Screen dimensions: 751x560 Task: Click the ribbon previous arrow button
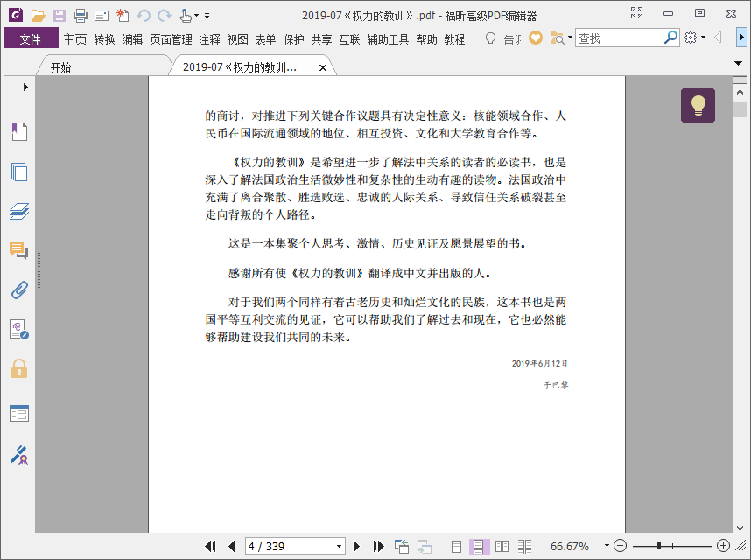[x=718, y=38]
